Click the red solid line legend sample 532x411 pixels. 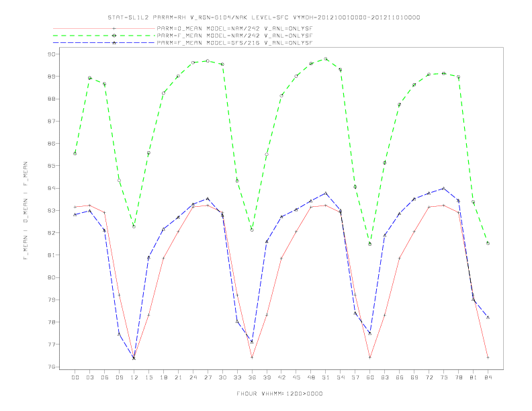[x=104, y=28]
